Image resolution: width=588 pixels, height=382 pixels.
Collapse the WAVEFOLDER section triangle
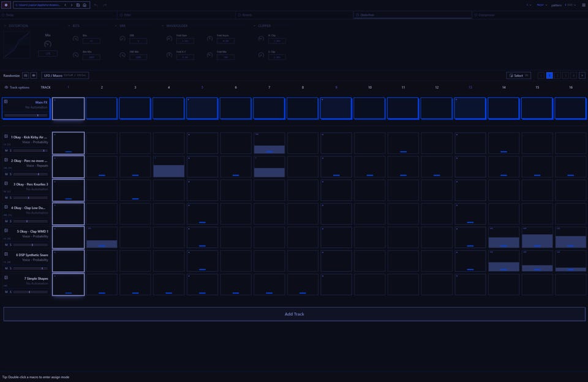163,26
